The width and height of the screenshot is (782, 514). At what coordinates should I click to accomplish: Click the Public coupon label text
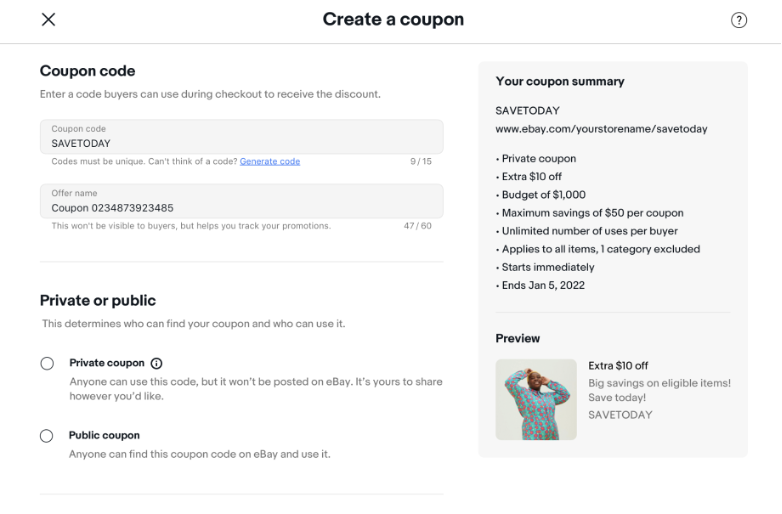click(x=104, y=435)
